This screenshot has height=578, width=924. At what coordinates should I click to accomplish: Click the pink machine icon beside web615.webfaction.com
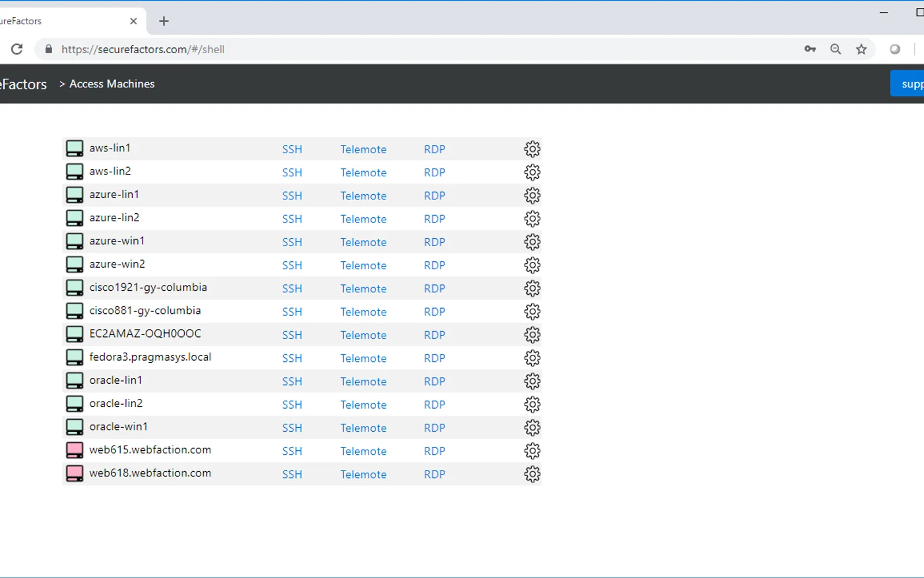point(74,450)
